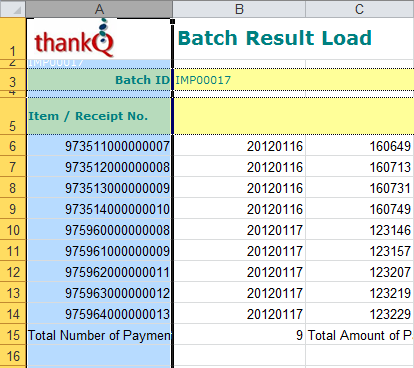The height and width of the screenshot is (368, 414).
Task: Select cell with value 123207
Action: [x=360, y=272]
